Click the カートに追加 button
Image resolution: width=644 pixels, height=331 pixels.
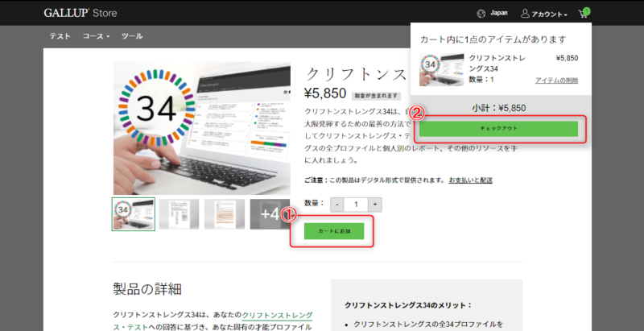(334, 231)
